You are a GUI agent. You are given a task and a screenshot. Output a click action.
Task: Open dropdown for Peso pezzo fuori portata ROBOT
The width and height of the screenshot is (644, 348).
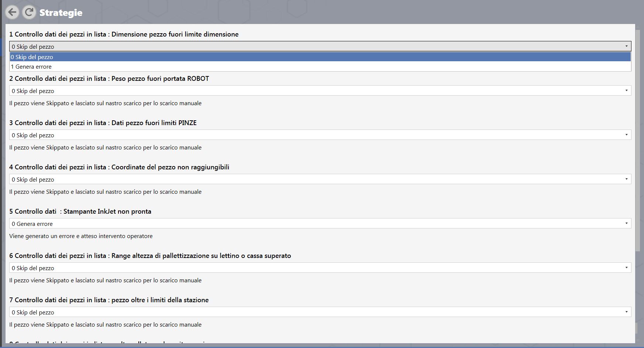(x=320, y=90)
